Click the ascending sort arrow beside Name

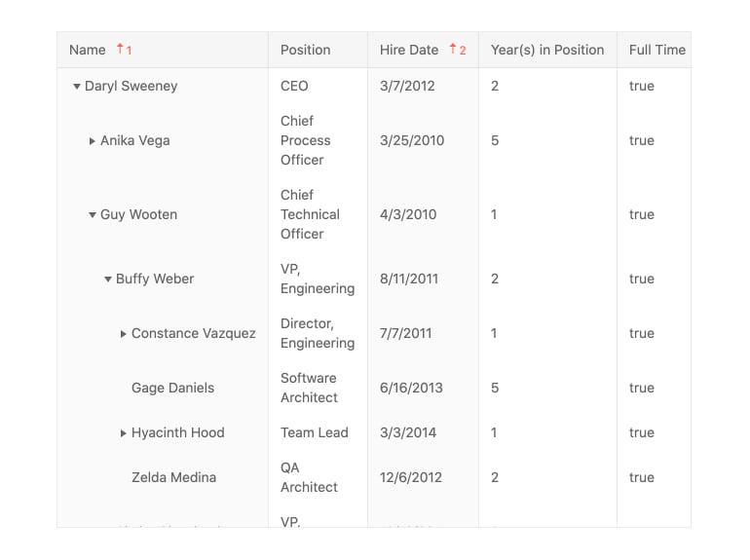pyautogui.click(x=120, y=49)
